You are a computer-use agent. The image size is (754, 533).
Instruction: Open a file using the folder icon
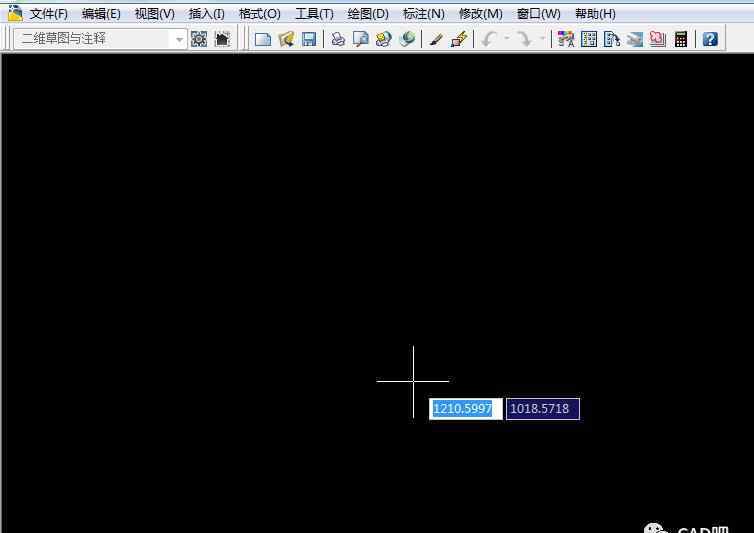pyautogui.click(x=286, y=39)
